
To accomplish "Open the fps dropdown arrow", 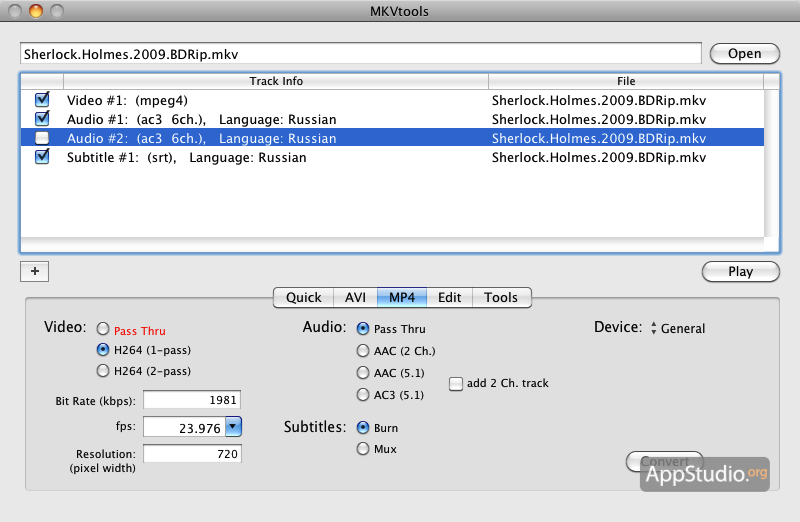I will [x=233, y=427].
